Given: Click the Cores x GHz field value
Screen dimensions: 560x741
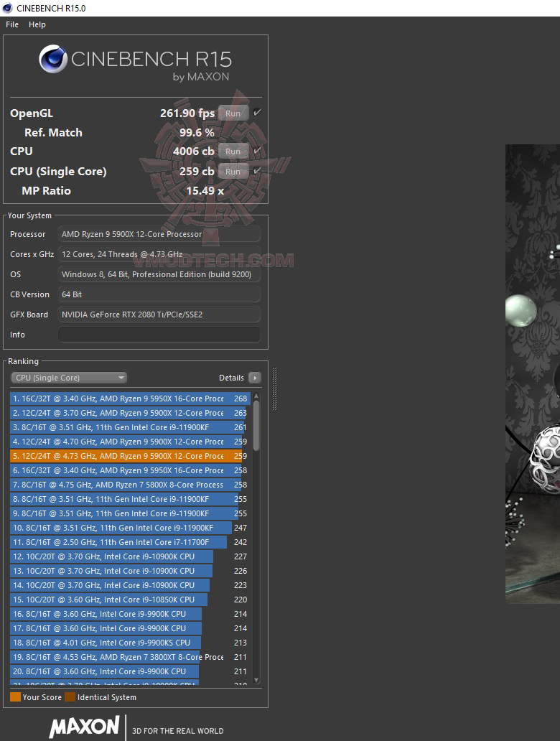Looking at the screenshot, I should click(x=159, y=254).
